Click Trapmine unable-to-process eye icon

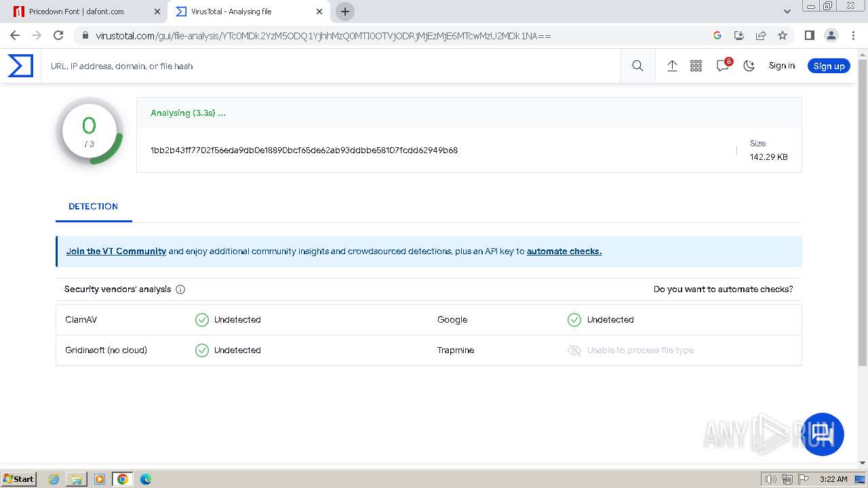tap(574, 350)
